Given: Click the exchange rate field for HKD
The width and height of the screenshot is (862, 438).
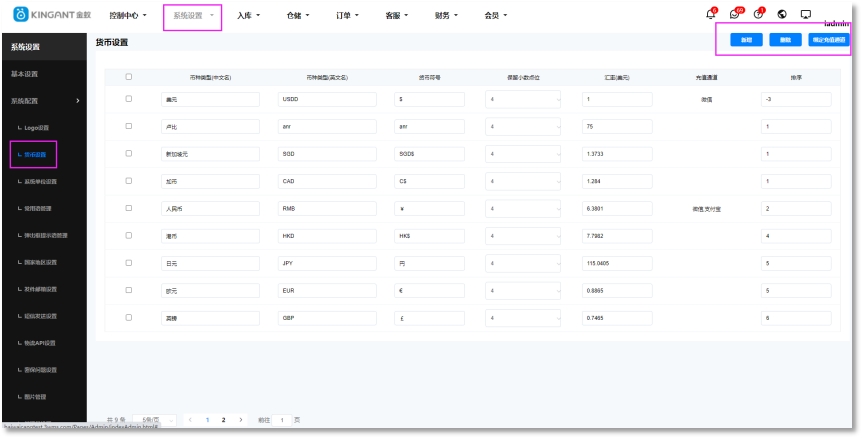Looking at the screenshot, I should click(617, 236).
